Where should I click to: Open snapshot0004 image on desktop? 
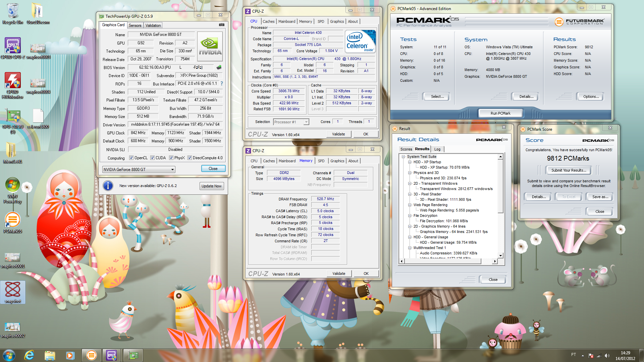click(x=38, y=86)
